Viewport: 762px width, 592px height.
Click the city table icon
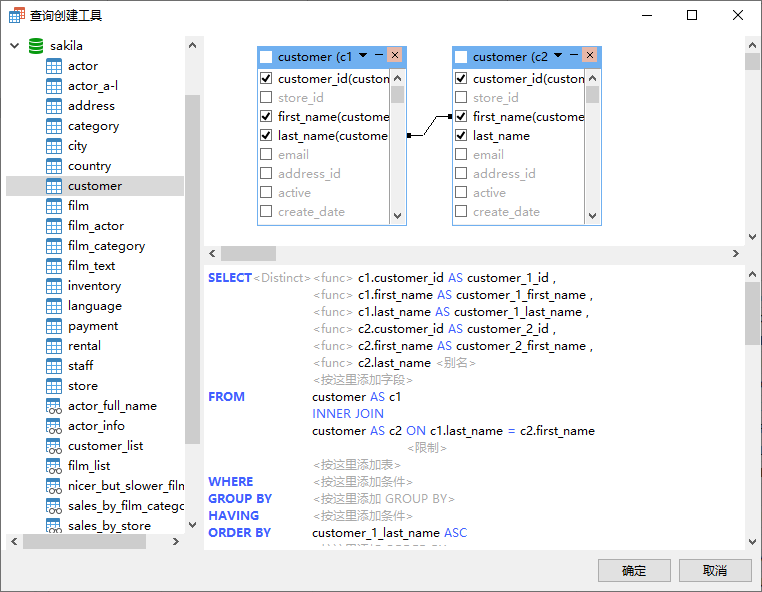click(54, 146)
